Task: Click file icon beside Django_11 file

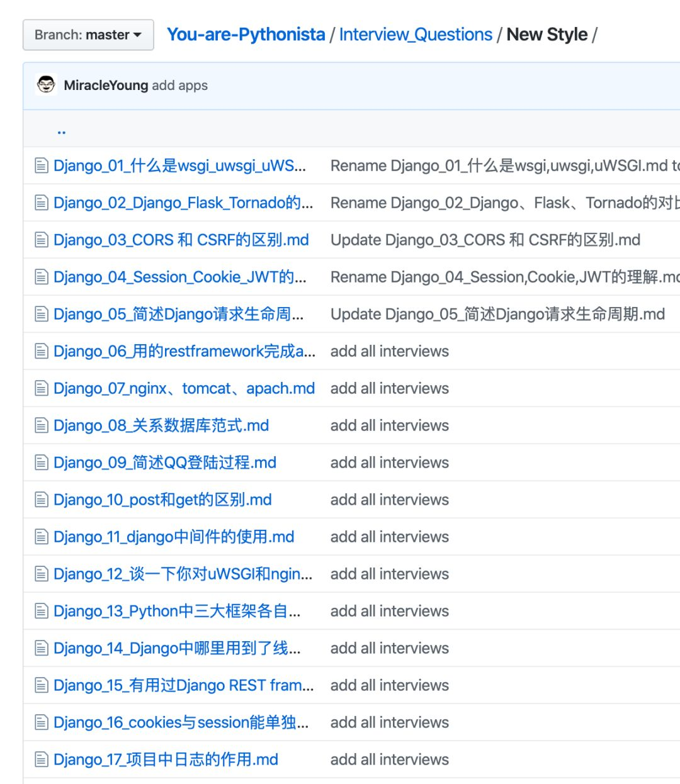Action: tap(42, 537)
